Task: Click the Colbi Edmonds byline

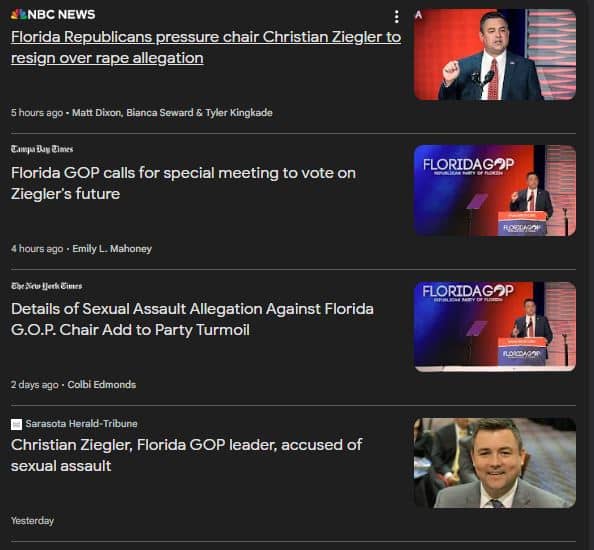Action: 102,385
